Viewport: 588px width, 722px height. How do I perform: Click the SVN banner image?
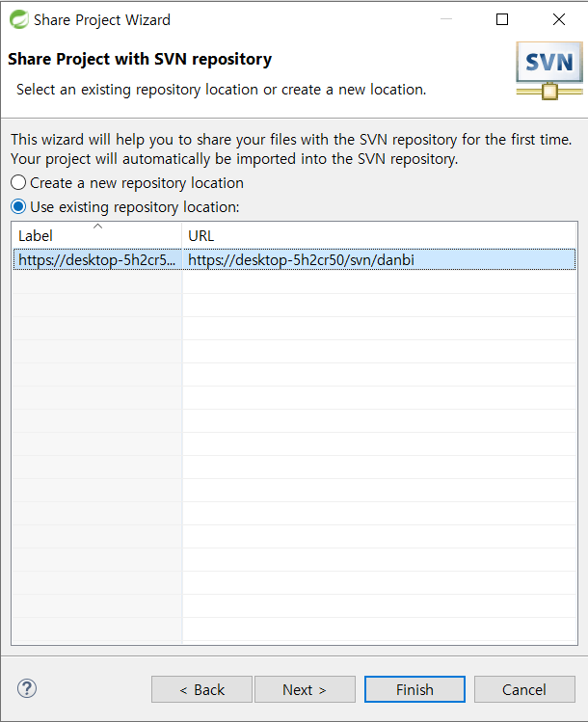[549, 70]
